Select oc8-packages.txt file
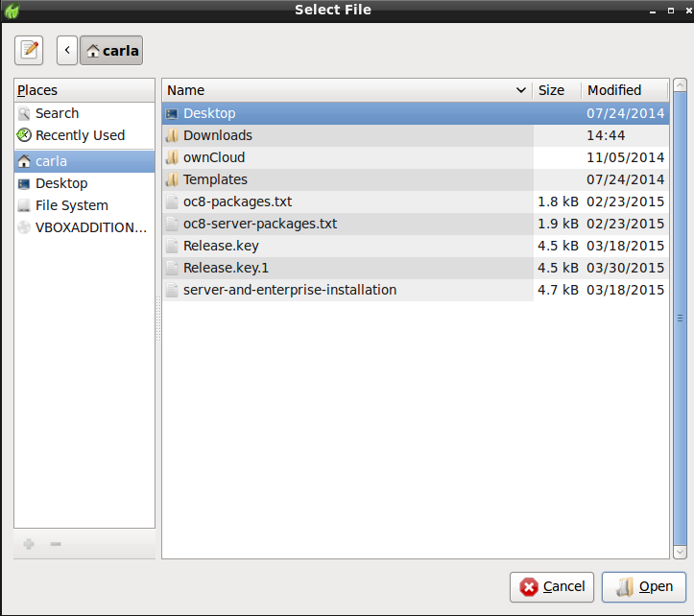 point(237,201)
